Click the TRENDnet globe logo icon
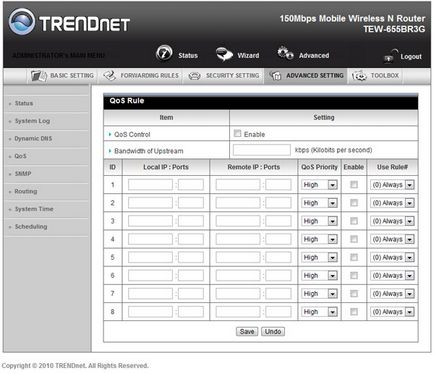Screen dimensions: 434x374 [x=22, y=21]
